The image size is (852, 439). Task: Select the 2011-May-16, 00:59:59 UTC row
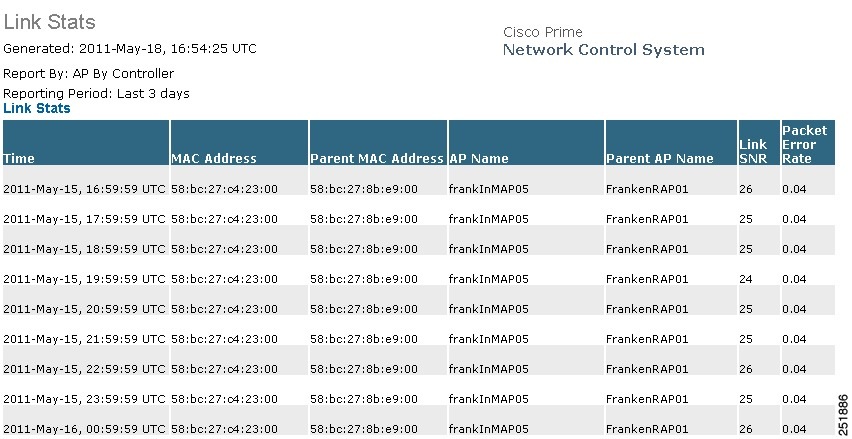(419, 428)
